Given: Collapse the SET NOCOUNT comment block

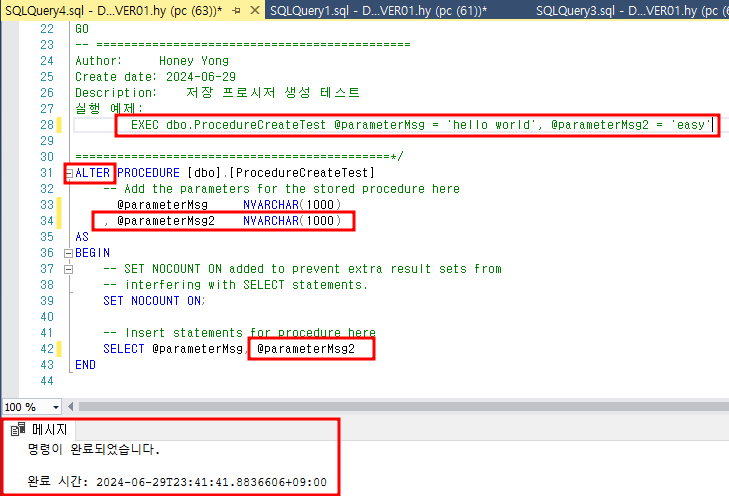Looking at the screenshot, I should 69,269.
